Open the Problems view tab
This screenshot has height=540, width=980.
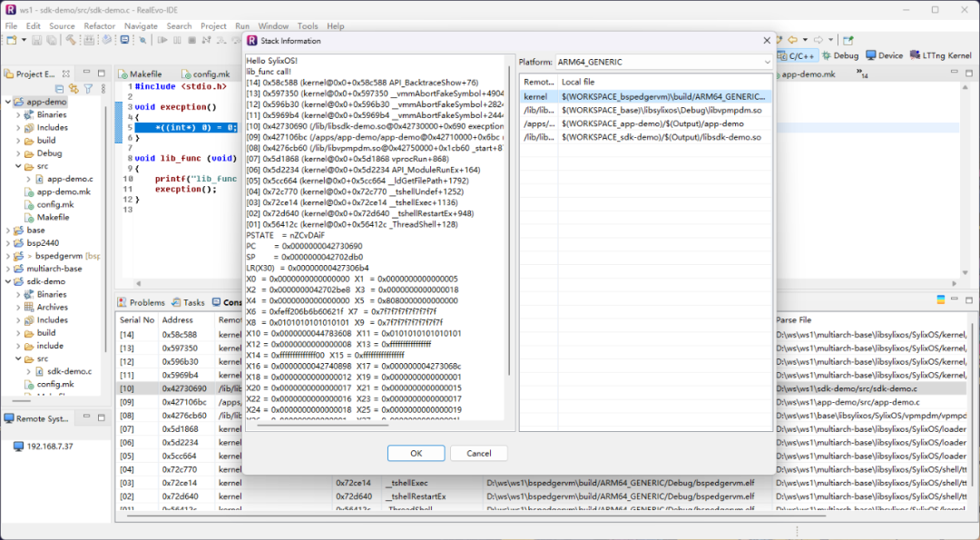coord(142,302)
